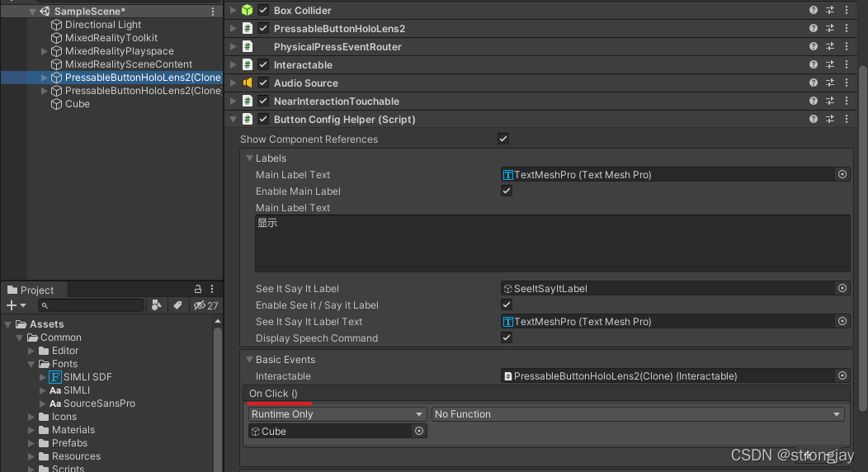The width and height of the screenshot is (868, 472).
Task: Disable the Audio Source component
Action: point(263,83)
